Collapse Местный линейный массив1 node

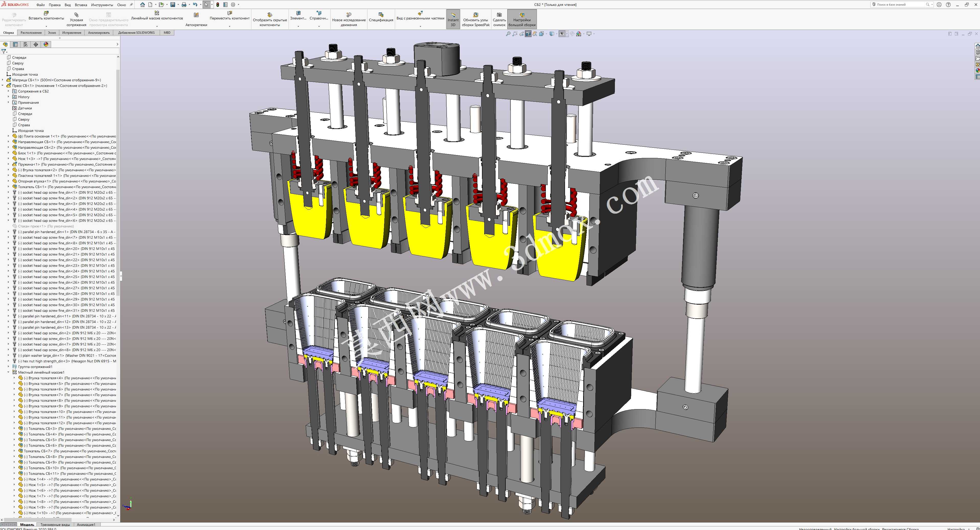click(8, 372)
